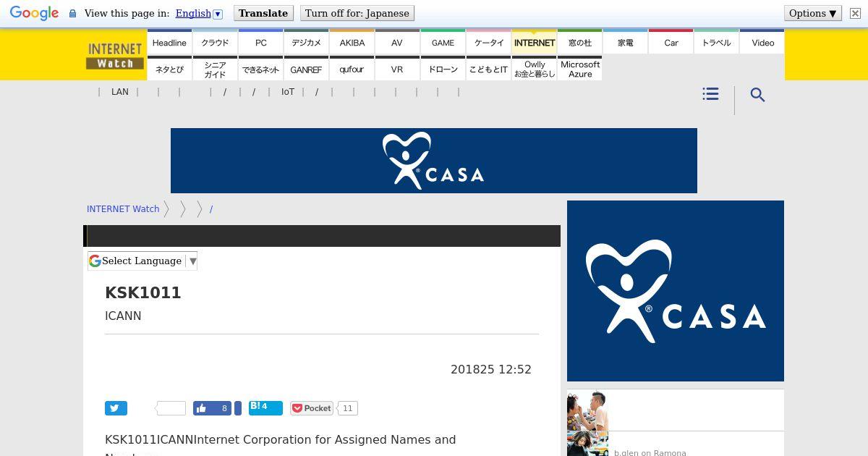Open the GANREF tab

tap(306, 68)
